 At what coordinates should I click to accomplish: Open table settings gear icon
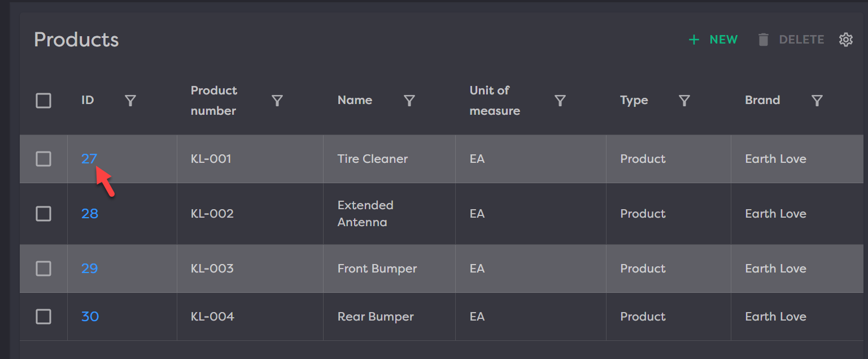845,40
